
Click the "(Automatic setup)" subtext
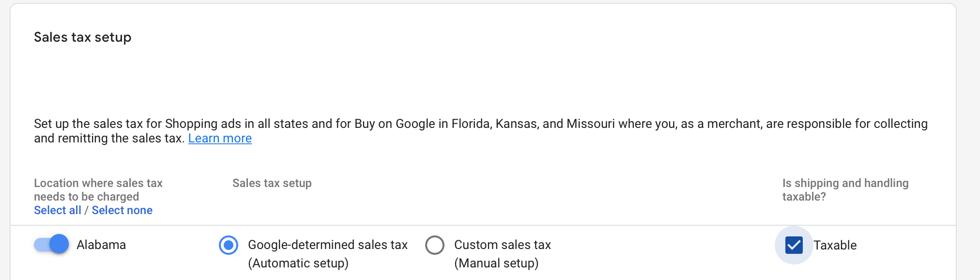[298, 263]
